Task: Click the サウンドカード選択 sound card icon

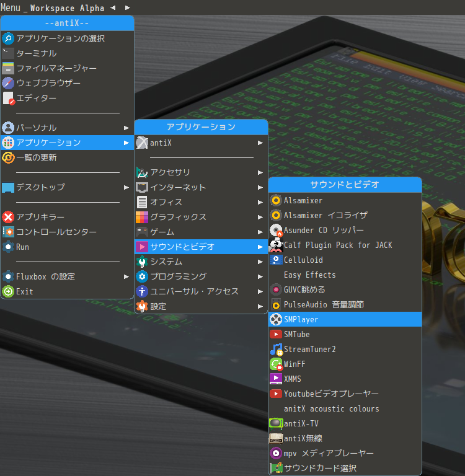Action: 276,468
